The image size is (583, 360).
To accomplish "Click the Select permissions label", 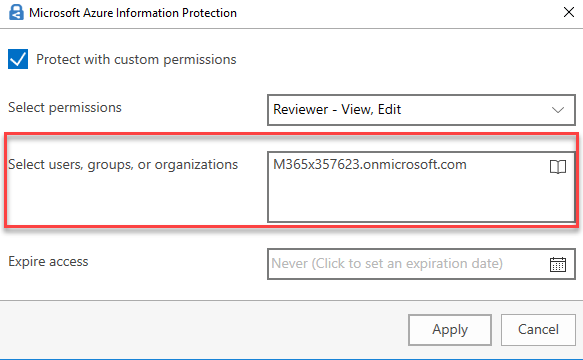I will (x=65, y=107).
